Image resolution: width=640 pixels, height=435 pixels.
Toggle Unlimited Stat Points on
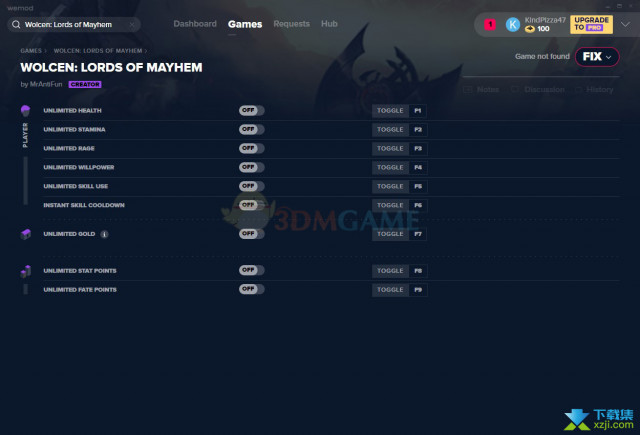[251, 270]
